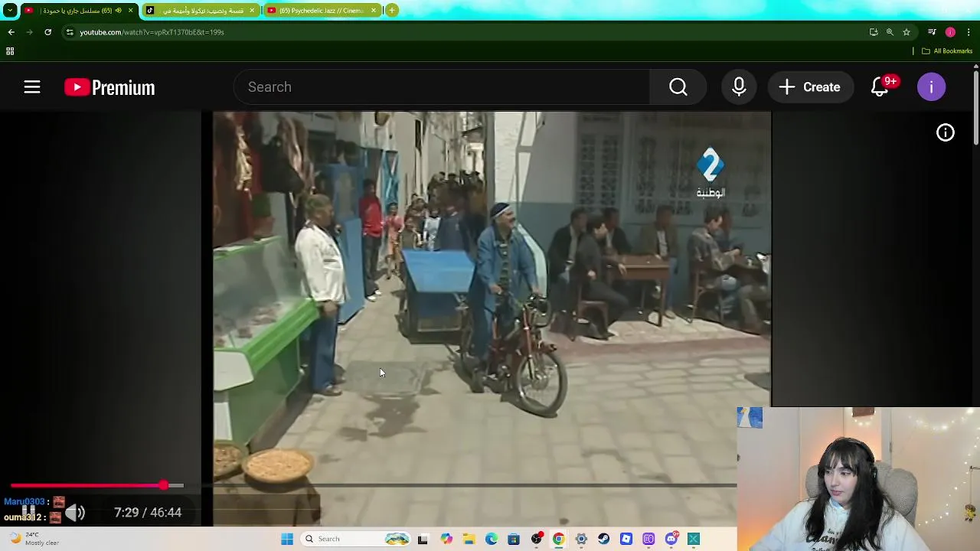Switch to the Psychedelic Jazz tab
The height and width of the screenshot is (551, 980).
point(322,11)
